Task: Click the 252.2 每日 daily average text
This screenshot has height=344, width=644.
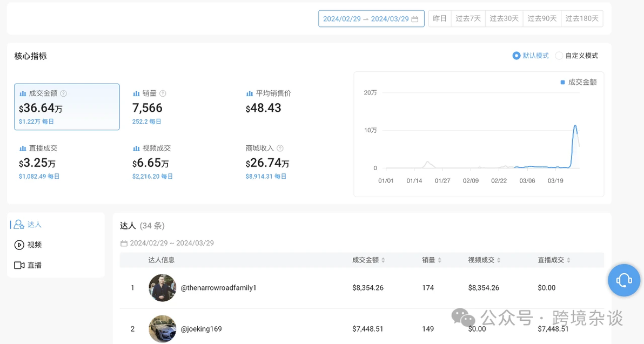Action: pyautogui.click(x=146, y=122)
